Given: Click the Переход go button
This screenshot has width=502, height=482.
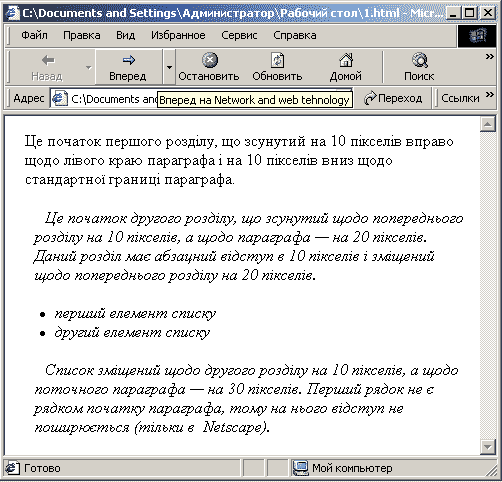Looking at the screenshot, I should [393, 98].
